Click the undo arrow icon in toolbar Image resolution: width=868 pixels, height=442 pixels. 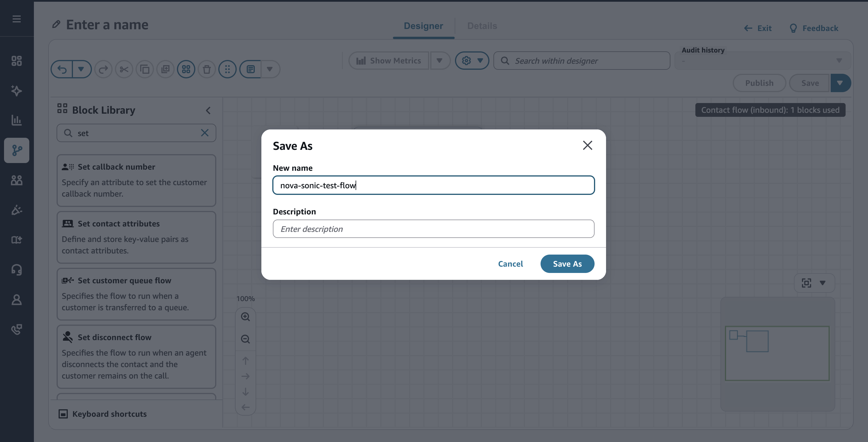(x=62, y=69)
